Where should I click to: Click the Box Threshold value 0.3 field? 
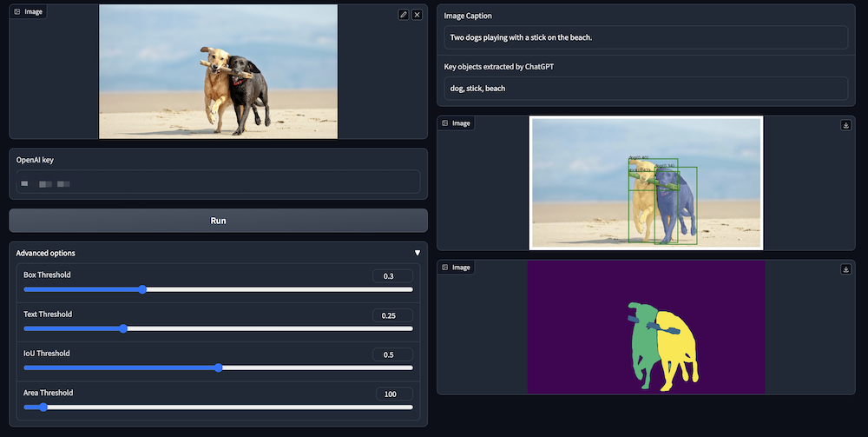(392, 275)
